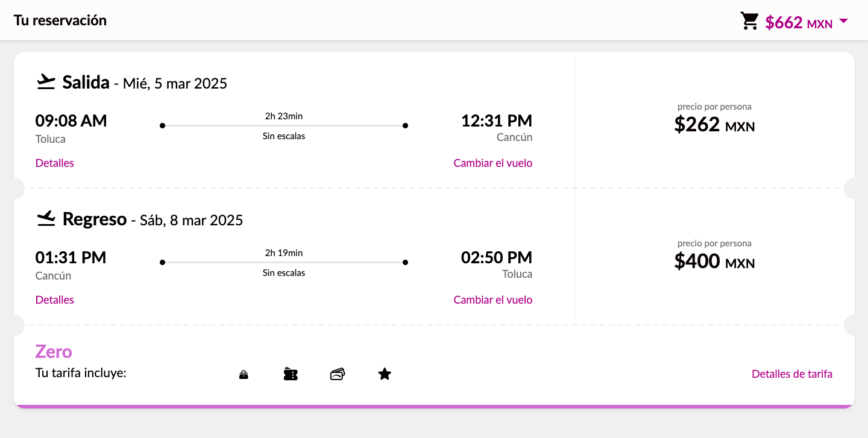Click the Zero fare name
Viewport: 868px width, 438px height.
click(x=54, y=351)
